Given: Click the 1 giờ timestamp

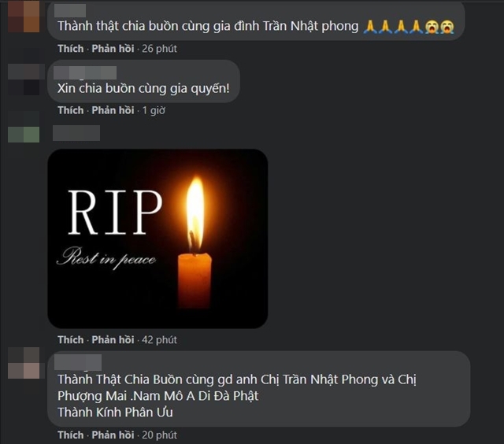Looking at the screenshot, I should (x=154, y=110).
